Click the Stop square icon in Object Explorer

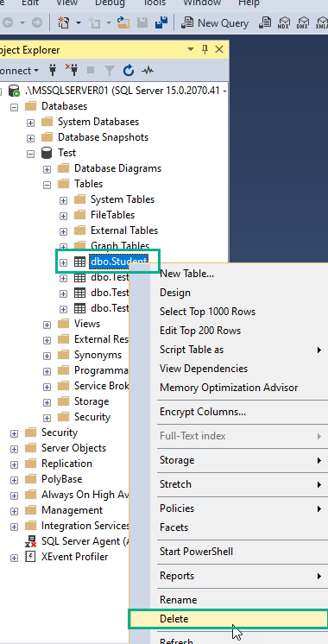coord(91,71)
